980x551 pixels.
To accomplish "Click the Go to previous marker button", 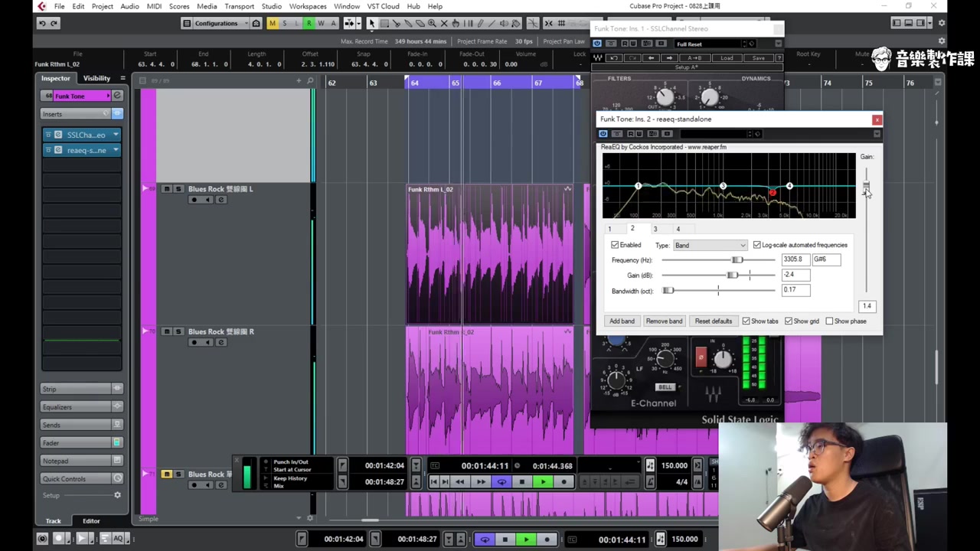I will click(434, 481).
